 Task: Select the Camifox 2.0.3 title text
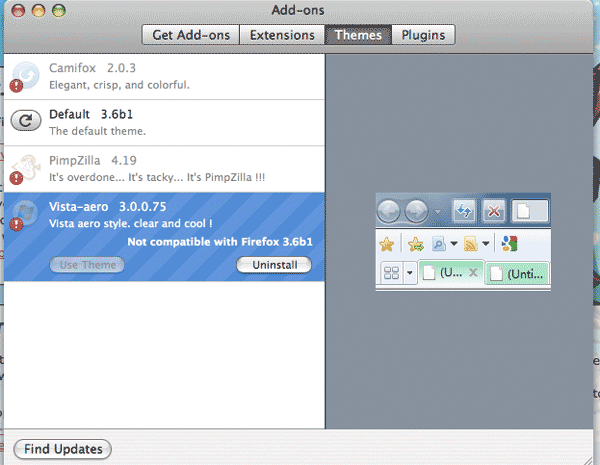92,68
